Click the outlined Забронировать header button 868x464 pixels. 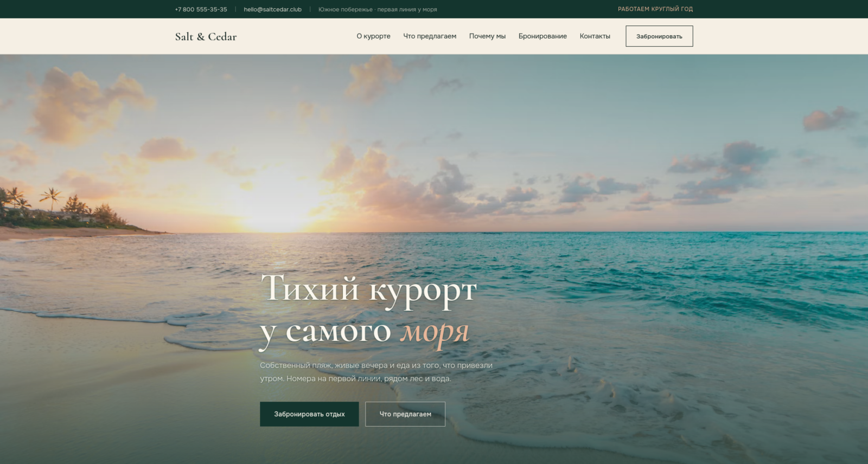tap(659, 36)
